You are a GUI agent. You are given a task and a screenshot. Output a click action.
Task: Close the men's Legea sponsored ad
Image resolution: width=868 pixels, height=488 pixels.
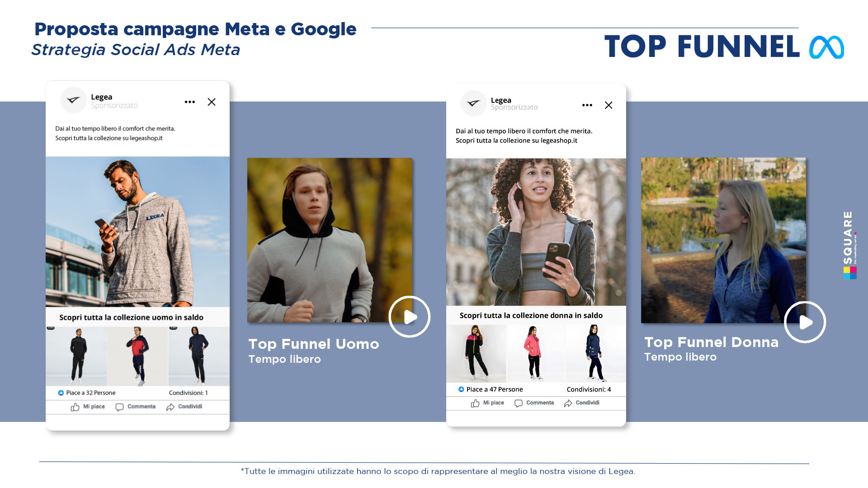212,102
